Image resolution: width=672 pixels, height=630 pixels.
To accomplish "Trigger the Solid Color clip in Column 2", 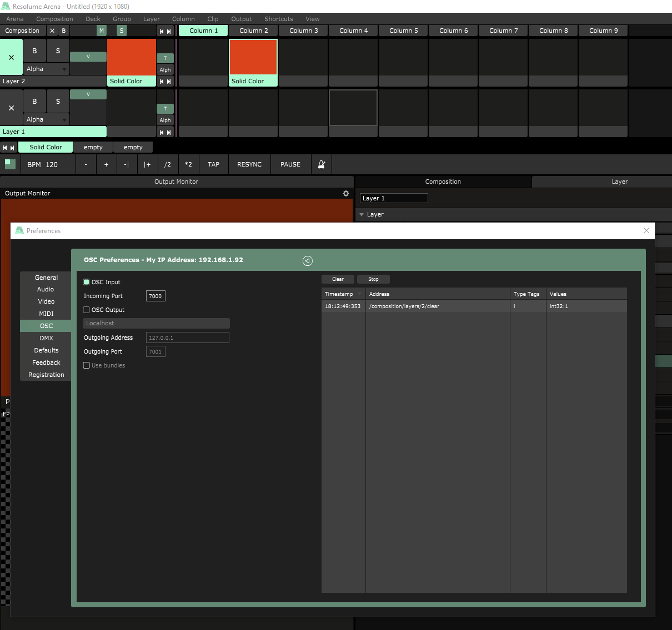I will [253, 57].
